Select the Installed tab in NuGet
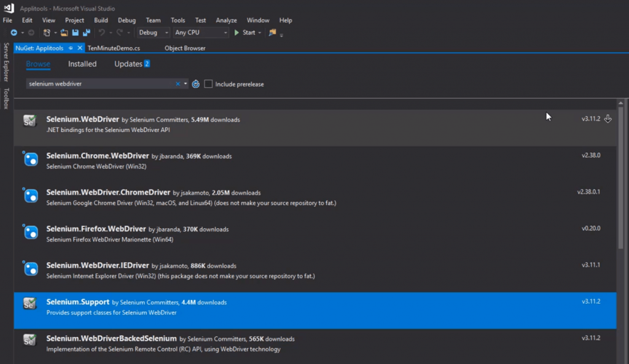This screenshot has width=629, height=364. 82,64
